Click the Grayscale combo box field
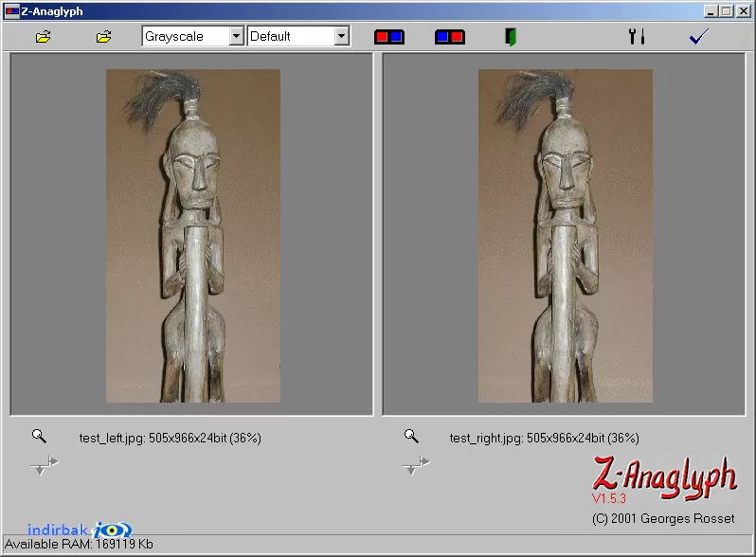Image resolution: width=756 pixels, height=557 pixels. pyautogui.click(x=193, y=36)
